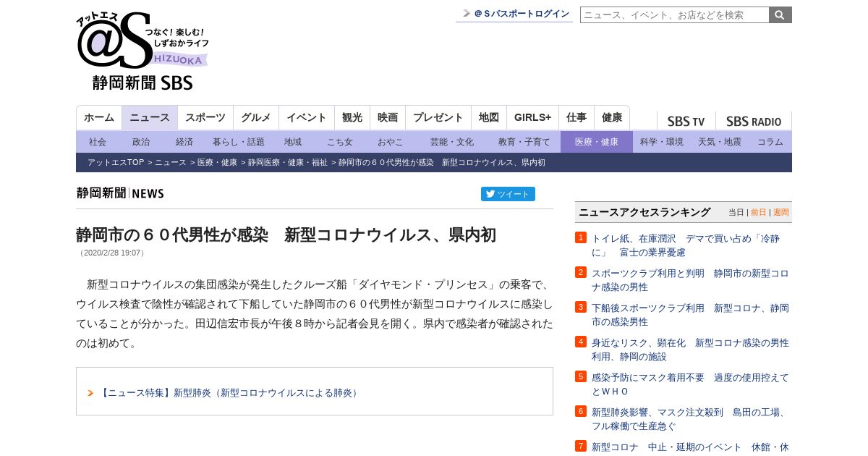Open the 社会 submenu item
The height and width of the screenshot is (456, 868).
(98, 142)
